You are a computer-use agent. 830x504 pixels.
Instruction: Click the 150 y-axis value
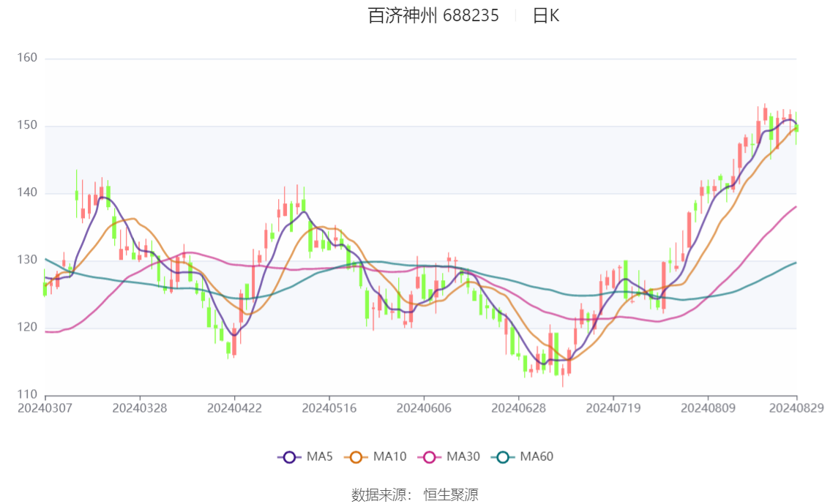[27, 125]
